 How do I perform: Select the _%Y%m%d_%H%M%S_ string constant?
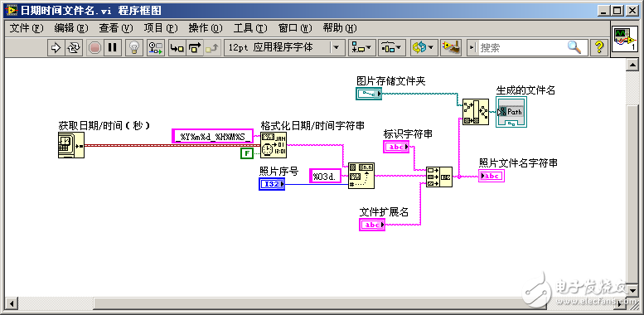click(212, 136)
